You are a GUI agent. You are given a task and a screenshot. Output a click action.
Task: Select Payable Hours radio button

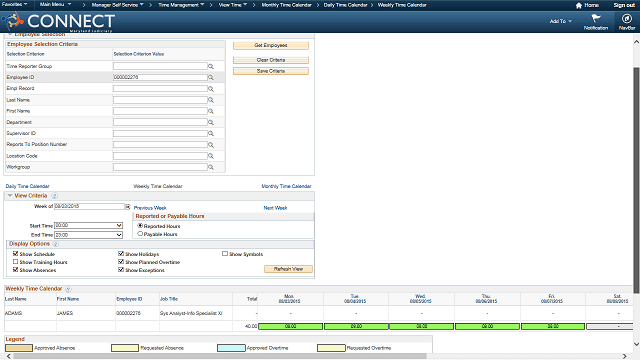pyautogui.click(x=140, y=234)
